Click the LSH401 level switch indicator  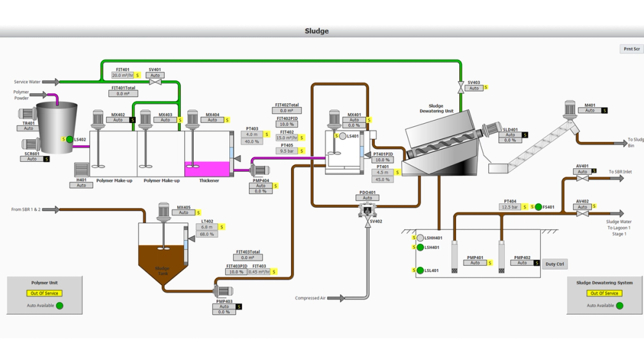420,248
